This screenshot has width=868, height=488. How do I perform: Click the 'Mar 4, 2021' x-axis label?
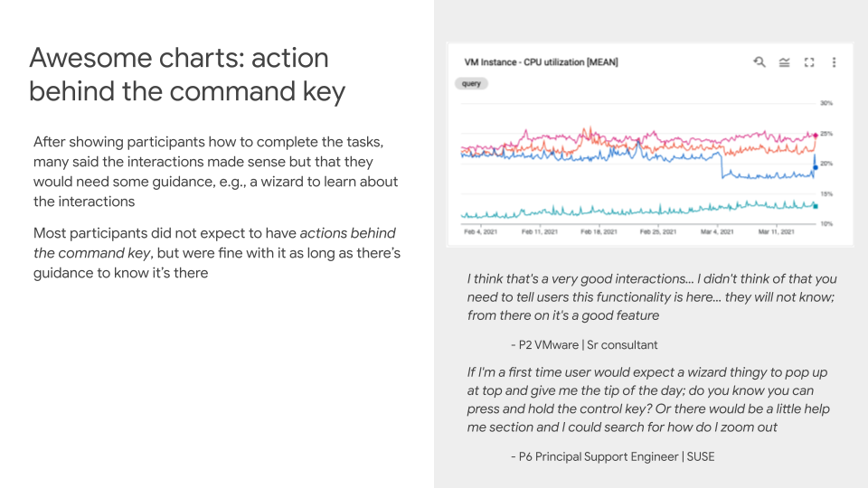click(714, 233)
